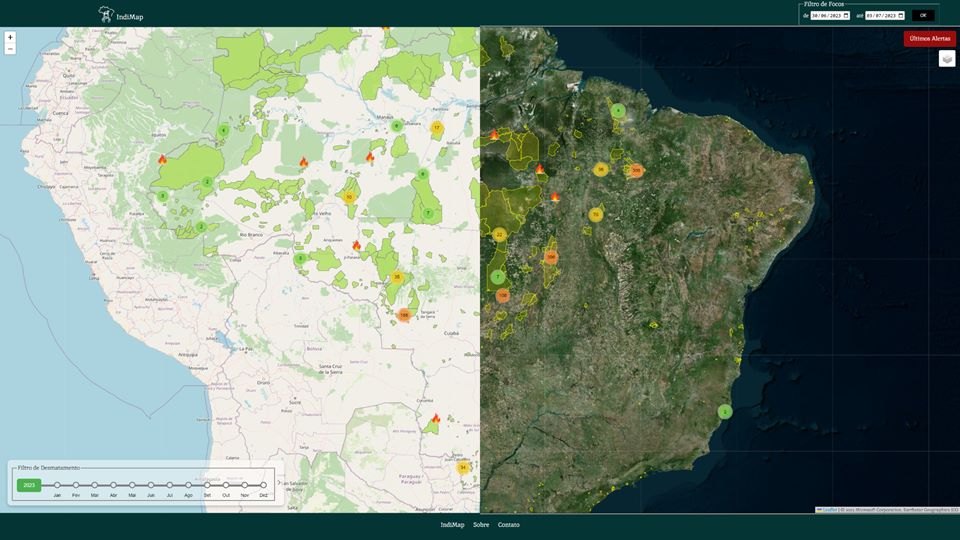The height and width of the screenshot is (540, 960).
Task: Open calendar picker for end date
Action: [900, 16]
